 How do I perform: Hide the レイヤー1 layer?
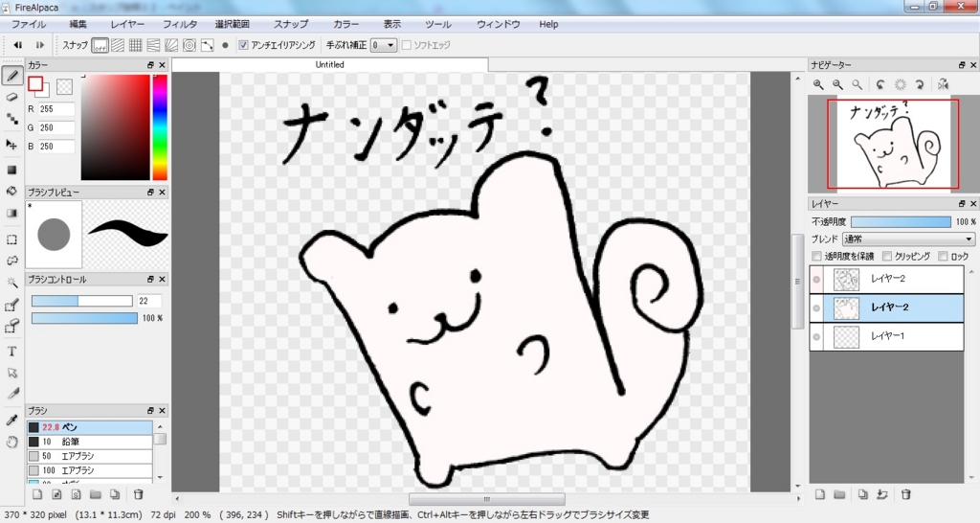click(816, 336)
